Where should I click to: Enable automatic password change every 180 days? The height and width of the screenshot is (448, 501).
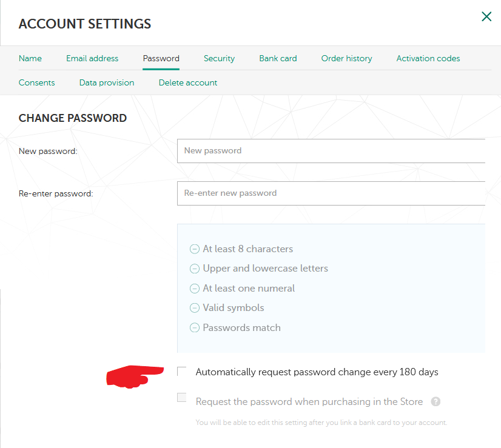click(182, 372)
